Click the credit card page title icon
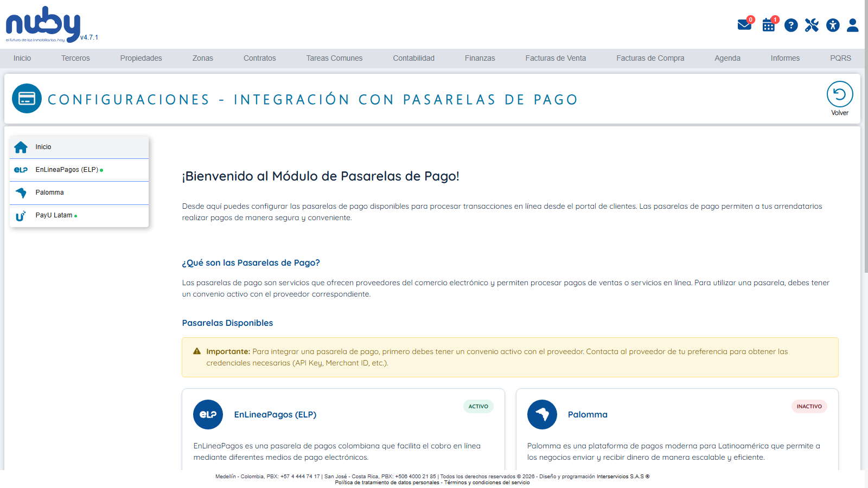The height and width of the screenshot is (488, 868). (x=27, y=98)
